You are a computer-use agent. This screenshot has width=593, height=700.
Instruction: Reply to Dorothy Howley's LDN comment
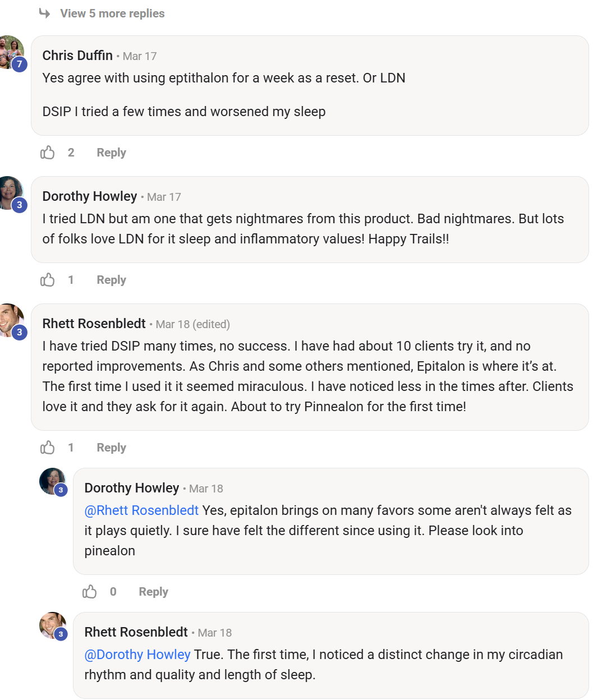tap(111, 280)
